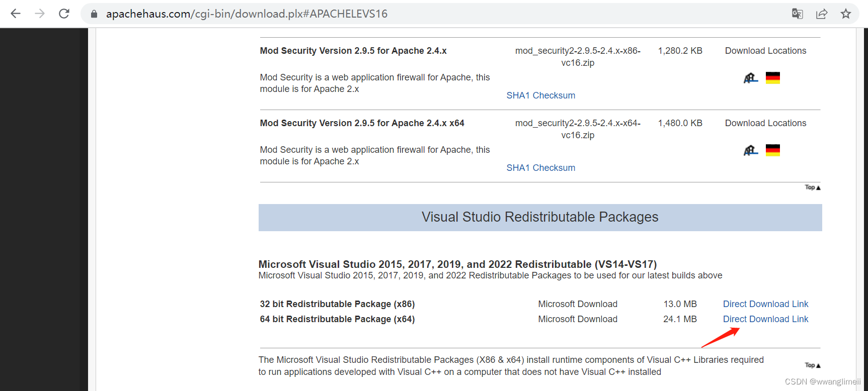Screen dimensions: 868x391
Task: Jump to Top link below Mod Security section
Action: click(x=813, y=187)
